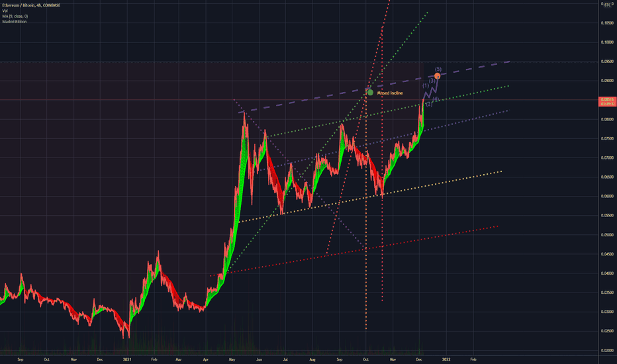Click the Feb label right after 2021
The image size is (617, 364).
pyautogui.click(x=154, y=359)
